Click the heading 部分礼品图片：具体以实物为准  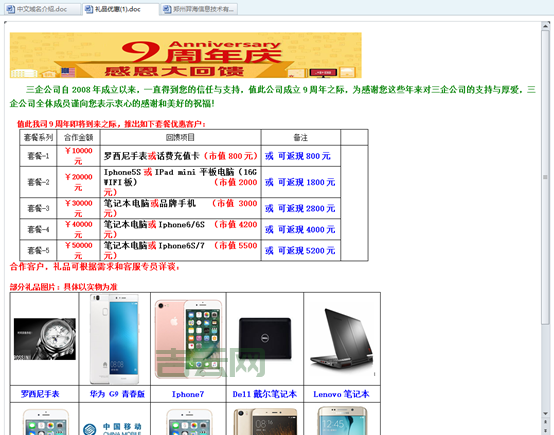click(x=63, y=287)
